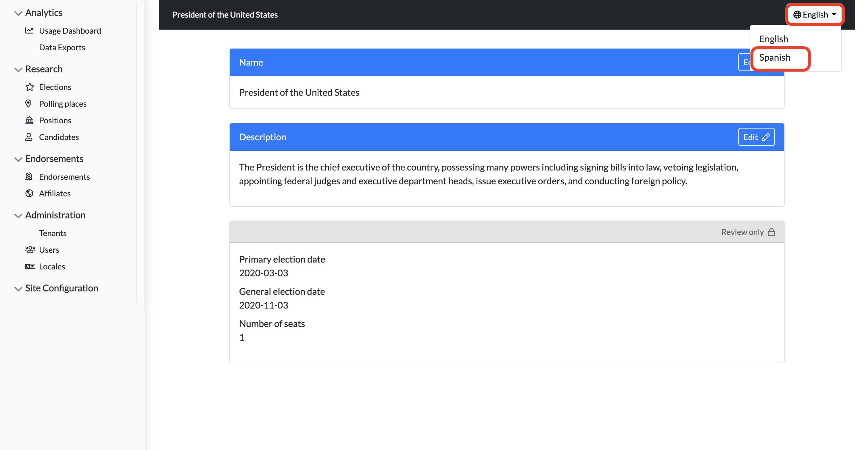This screenshot has height=450, width=868.
Task: Toggle the Site Configuration section chevron
Action: (x=18, y=288)
